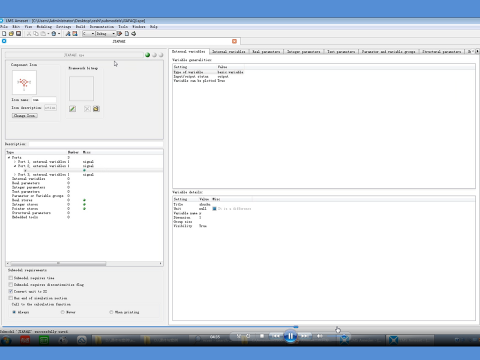
Task: Open the Debug build mode dropdown
Action: click(x=105, y=34)
